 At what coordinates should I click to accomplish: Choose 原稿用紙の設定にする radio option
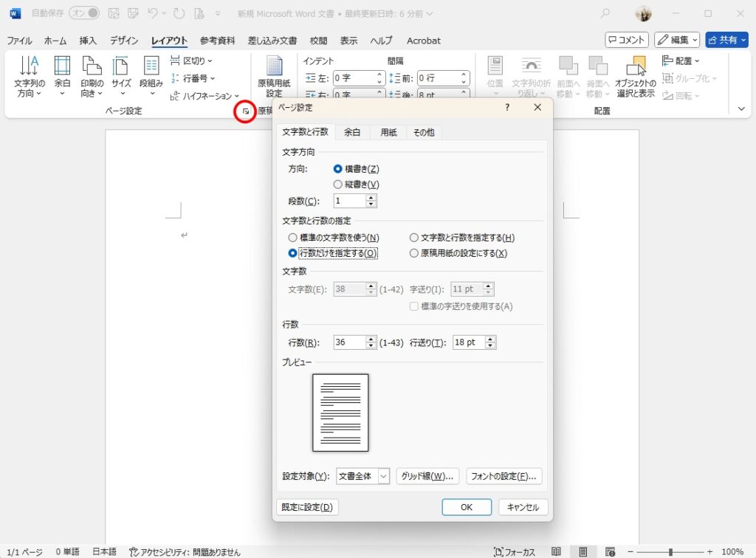(x=414, y=253)
